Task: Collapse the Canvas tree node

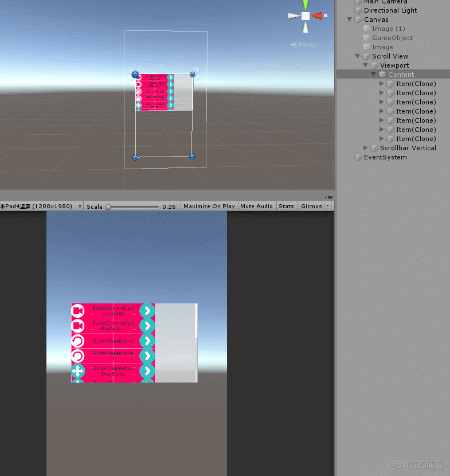Action: click(350, 19)
